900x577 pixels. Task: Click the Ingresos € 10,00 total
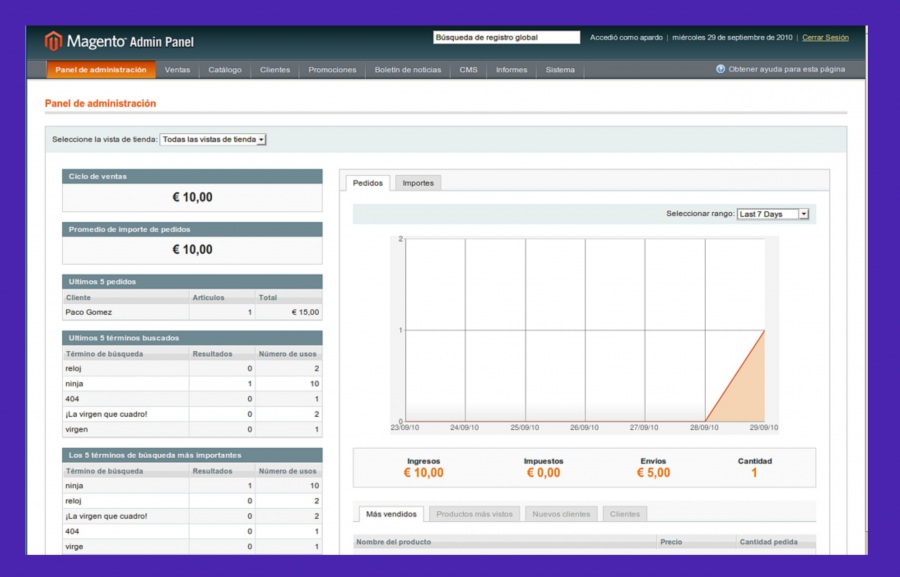pos(424,473)
